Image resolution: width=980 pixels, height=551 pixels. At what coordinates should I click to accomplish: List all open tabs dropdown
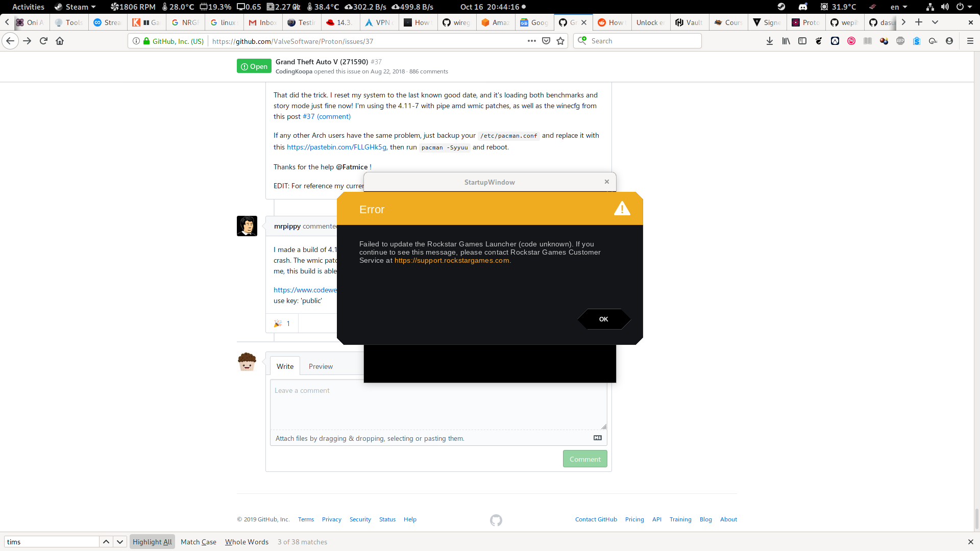pos(935,22)
